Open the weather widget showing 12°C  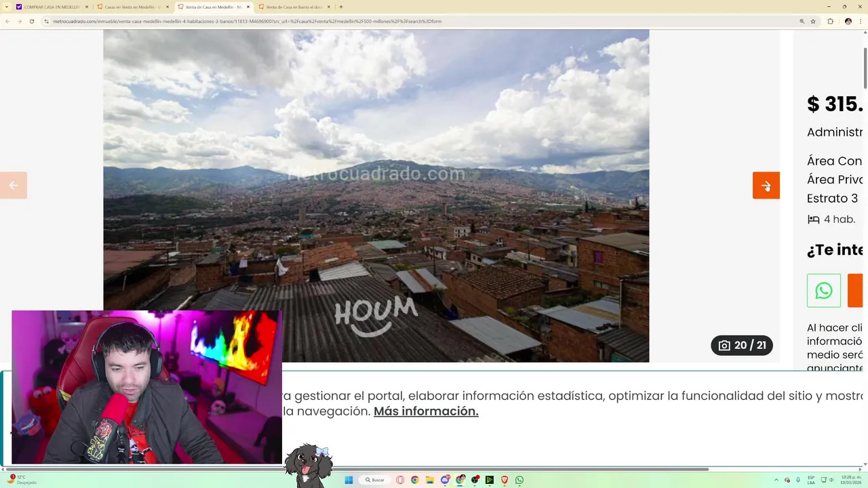tap(23, 480)
